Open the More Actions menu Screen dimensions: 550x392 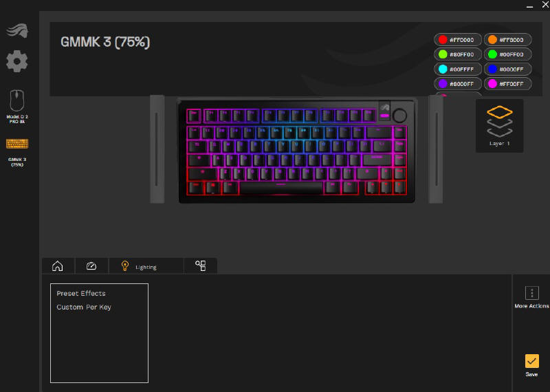click(x=531, y=297)
